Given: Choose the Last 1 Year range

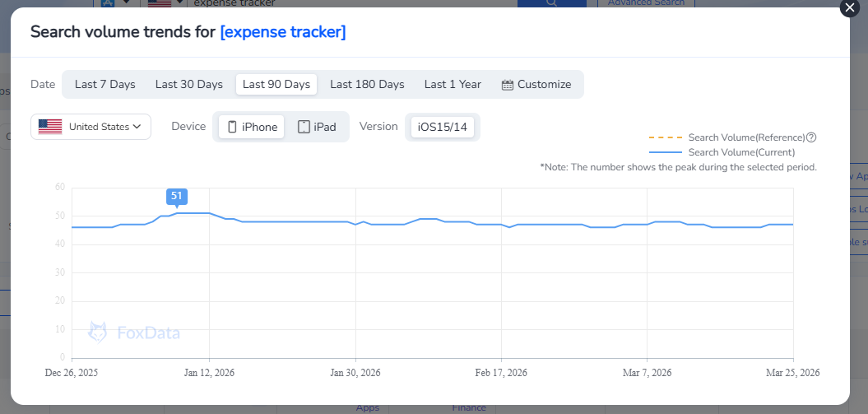Looking at the screenshot, I should pyautogui.click(x=453, y=84).
